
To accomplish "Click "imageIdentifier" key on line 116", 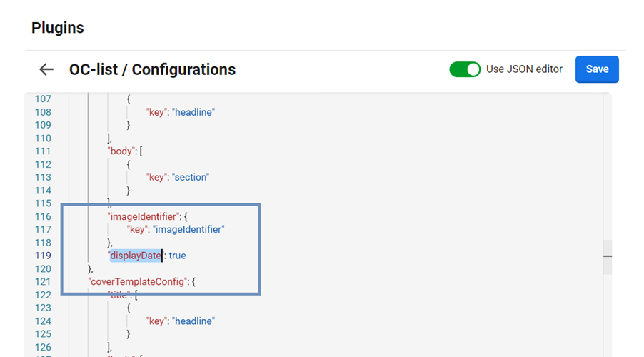I will 144,216.
